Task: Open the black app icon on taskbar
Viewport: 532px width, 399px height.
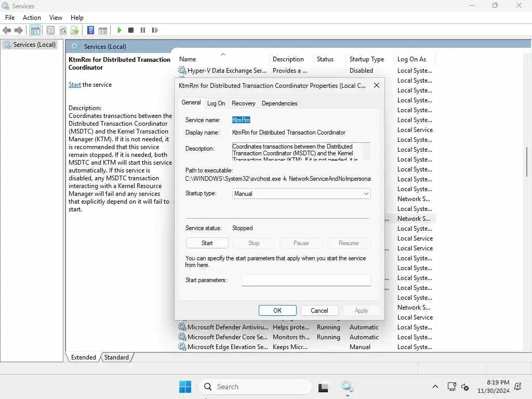Action: 323,387
